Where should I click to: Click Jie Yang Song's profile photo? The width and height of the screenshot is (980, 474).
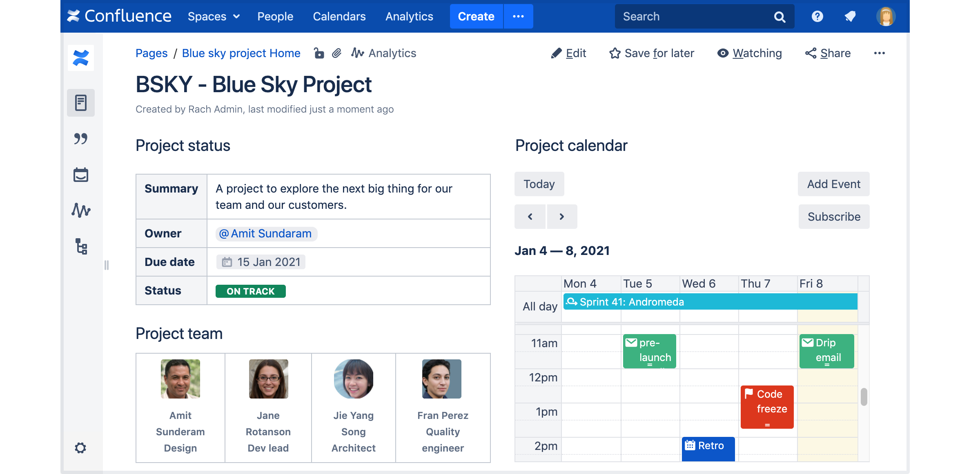[x=354, y=379]
